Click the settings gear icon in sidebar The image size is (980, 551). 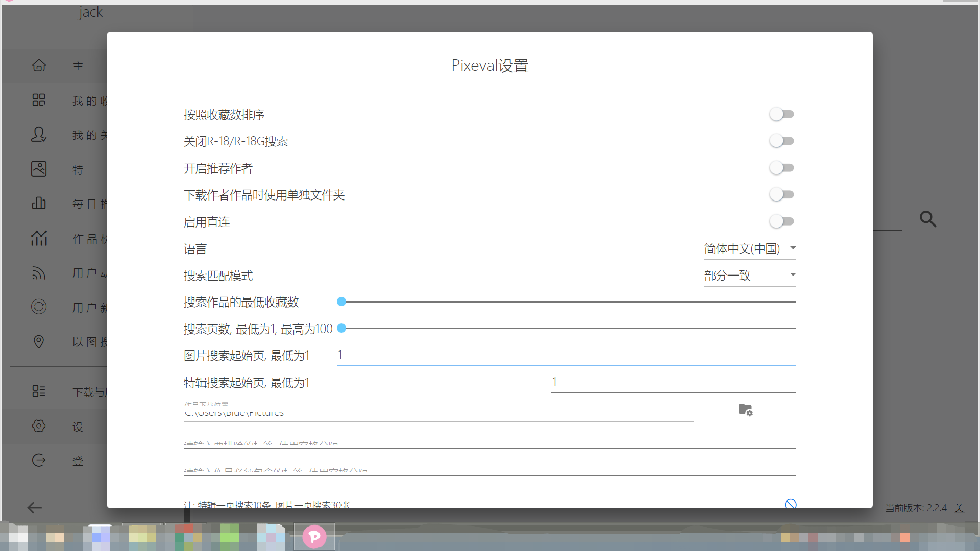pos(39,426)
